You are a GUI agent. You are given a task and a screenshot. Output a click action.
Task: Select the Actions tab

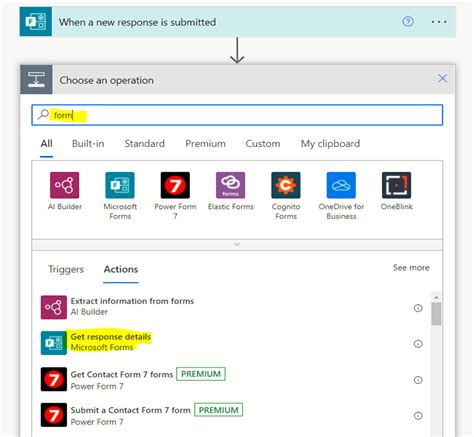(x=121, y=269)
